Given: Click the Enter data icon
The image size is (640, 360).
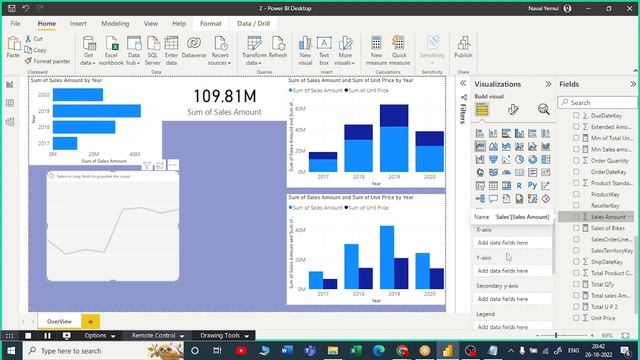Looking at the screenshot, I should [171, 43].
